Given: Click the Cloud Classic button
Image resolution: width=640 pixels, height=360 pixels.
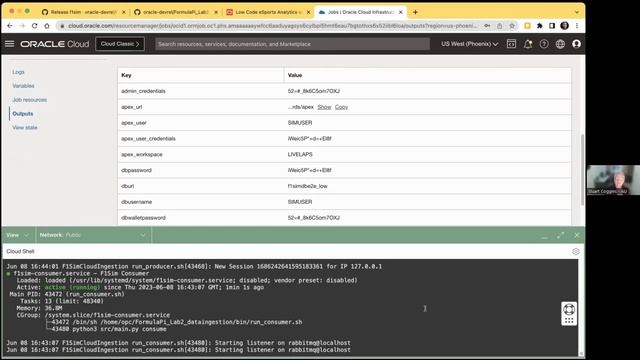Looking at the screenshot, I should click(x=120, y=44).
